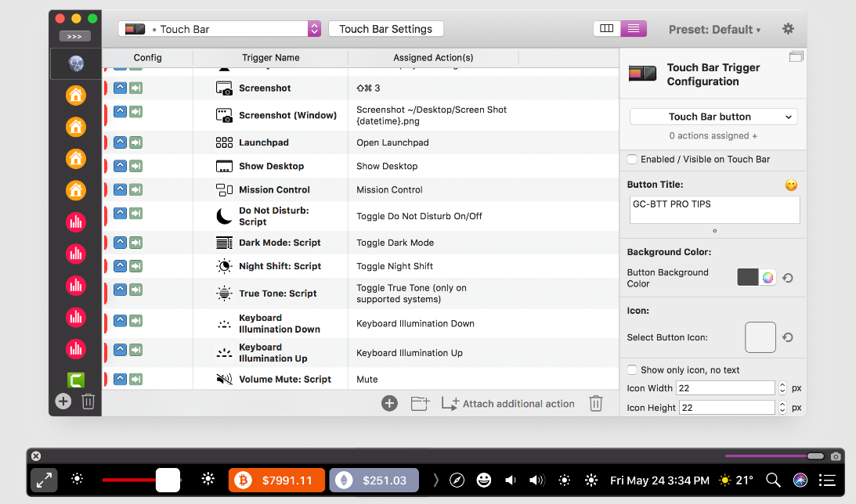The height and width of the screenshot is (504, 856).
Task: Select the globe icon in the app sidebar
Action: [x=76, y=64]
